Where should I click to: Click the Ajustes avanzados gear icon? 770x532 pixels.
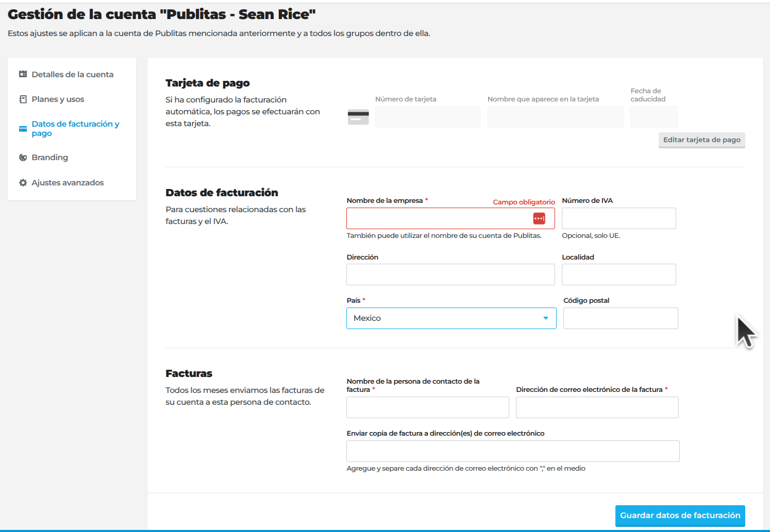(x=23, y=183)
